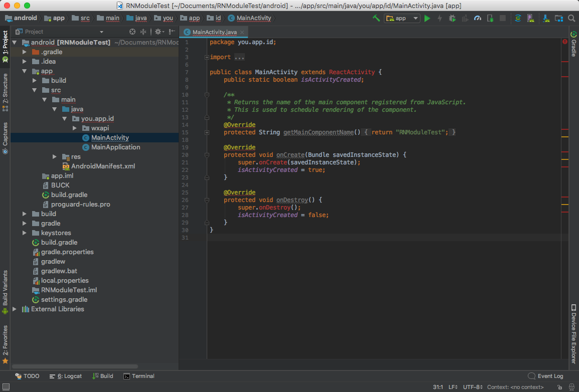The image size is (579, 392).
Task: Open the Android Profiler gauge icon
Action: (x=478, y=18)
